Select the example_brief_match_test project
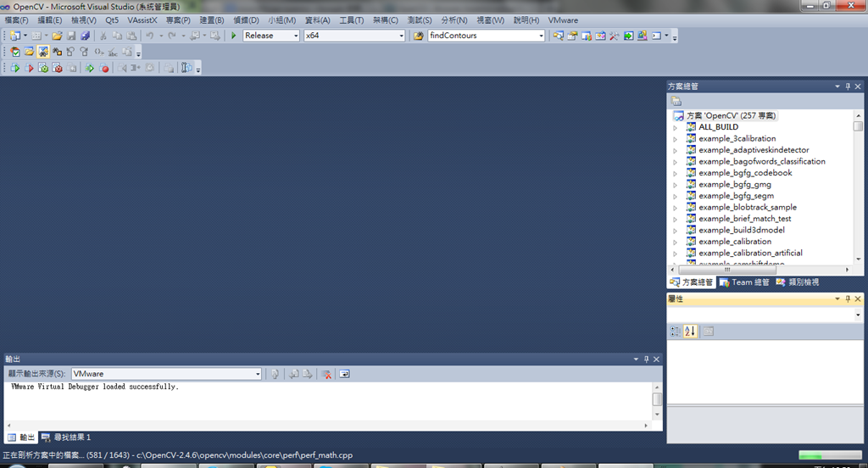Viewport: 868px width, 468px height. click(744, 219)
